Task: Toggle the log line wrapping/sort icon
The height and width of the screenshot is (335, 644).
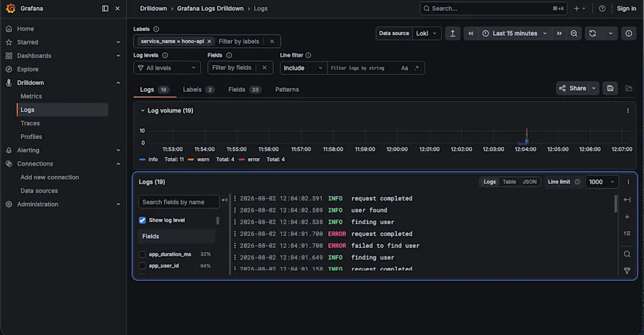Action: click(627, 234)
